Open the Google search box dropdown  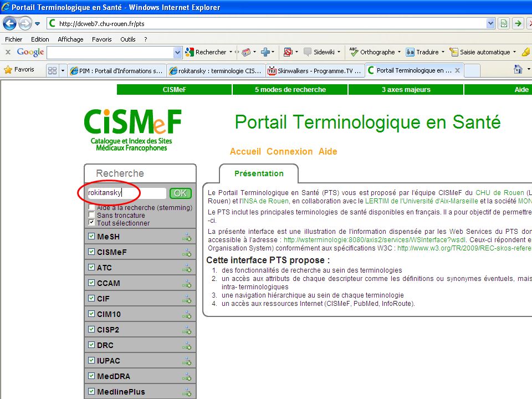(x=177, y=52)
